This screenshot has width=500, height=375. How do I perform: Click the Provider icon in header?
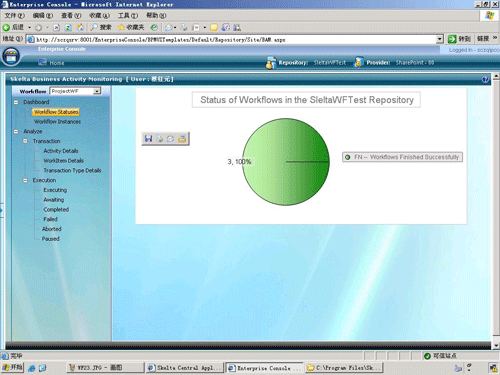pyautogui.click(x=359, y=62)
